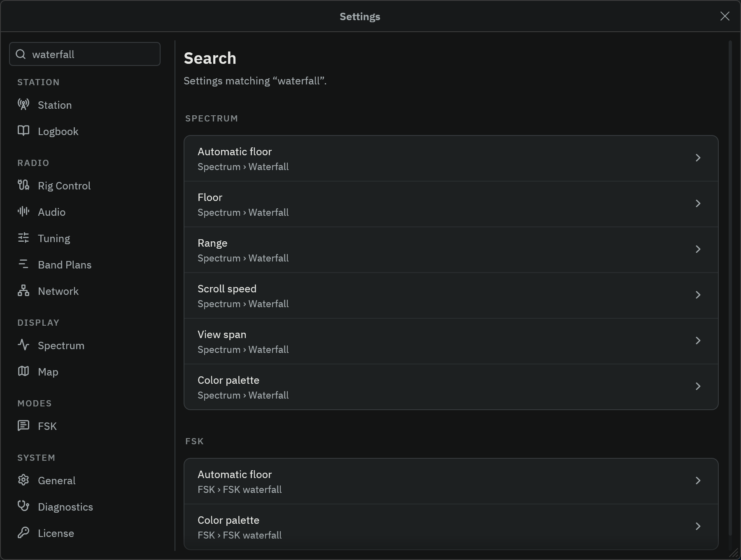Open chevron on the Scroll speed row
The width and height of the screenshot is (741, 560).
(698, 295)
